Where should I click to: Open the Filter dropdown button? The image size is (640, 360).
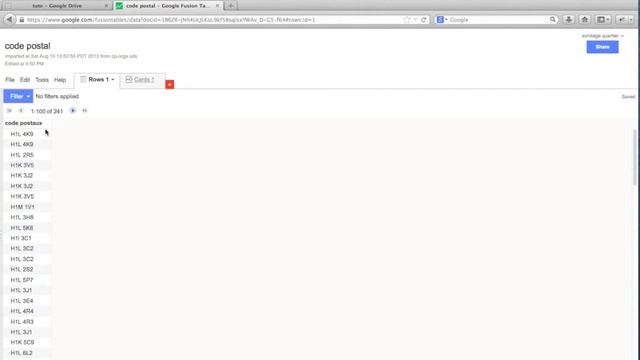(18, 96)
